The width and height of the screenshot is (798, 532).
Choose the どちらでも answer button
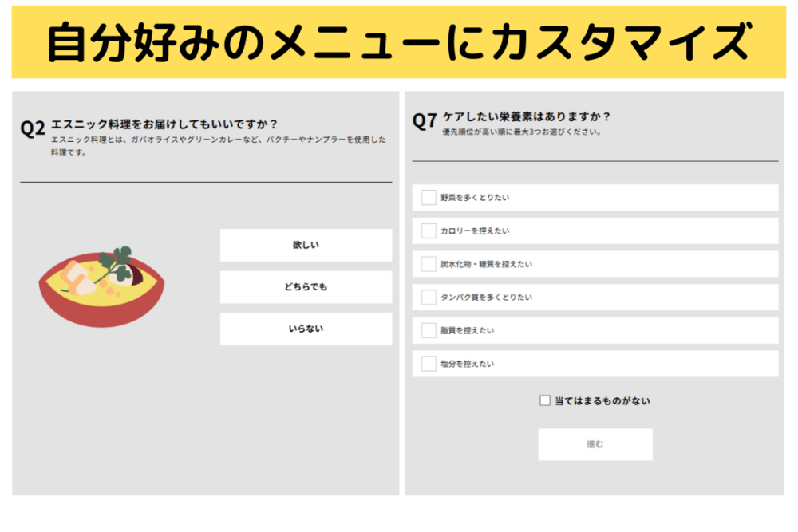coord(305,287)
